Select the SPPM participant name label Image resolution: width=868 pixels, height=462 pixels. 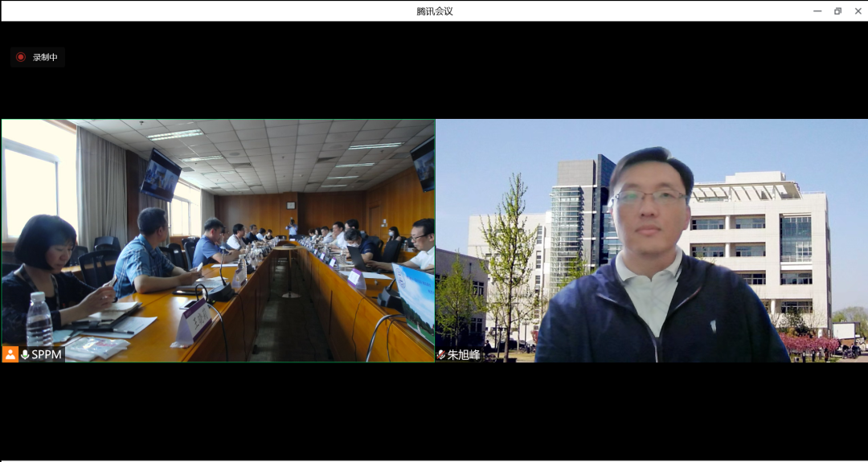(47, 354)
